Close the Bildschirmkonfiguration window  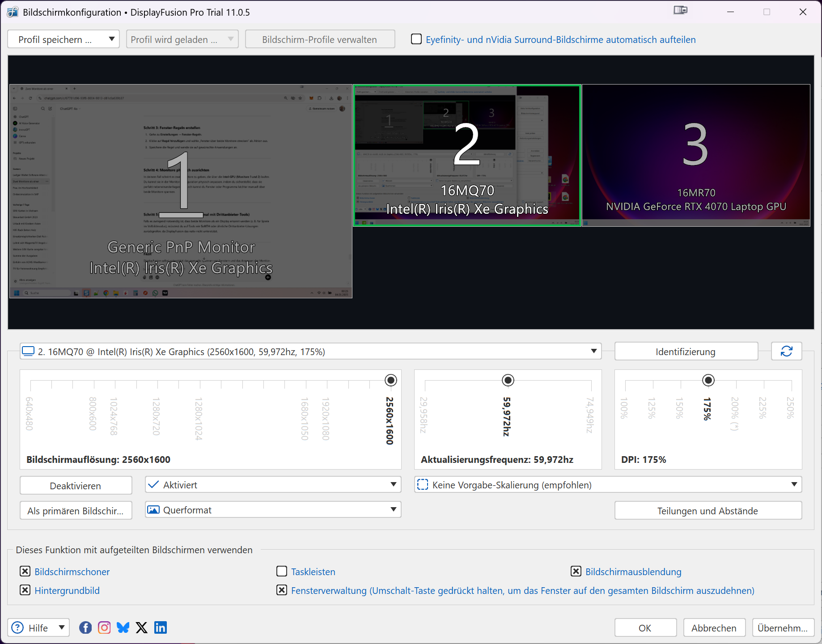click(x=803, y=12)
